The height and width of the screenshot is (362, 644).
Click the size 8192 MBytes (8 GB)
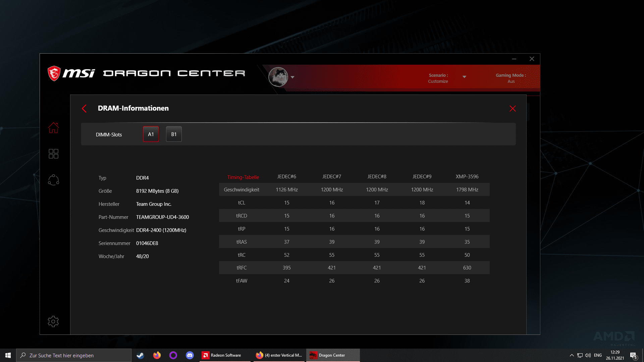click(x=157, y=191)
